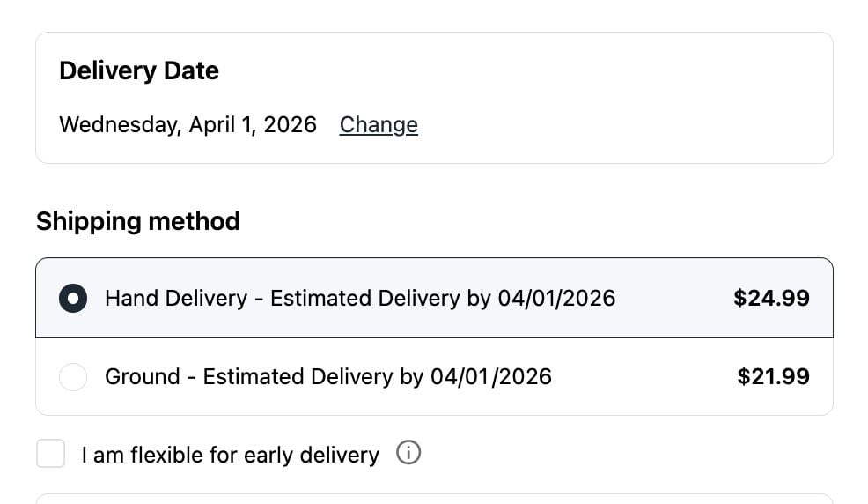
Task: Click the $21.99 Ground shipping price
Action: point(773,377)
